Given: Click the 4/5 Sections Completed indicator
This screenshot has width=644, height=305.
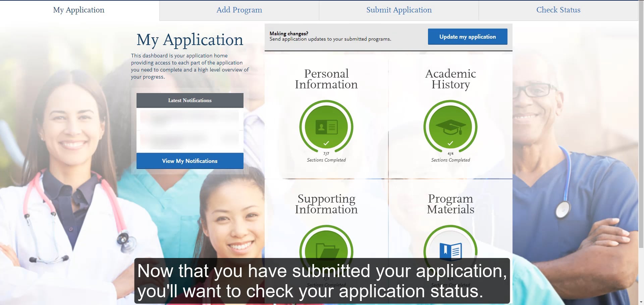Looking at the screenshot, I should [x=450, y=281].
